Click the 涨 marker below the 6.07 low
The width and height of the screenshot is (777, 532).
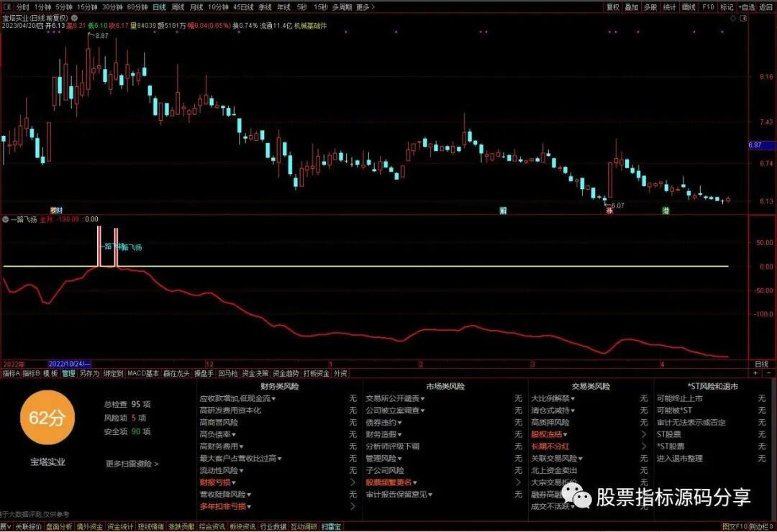(609, 211)
